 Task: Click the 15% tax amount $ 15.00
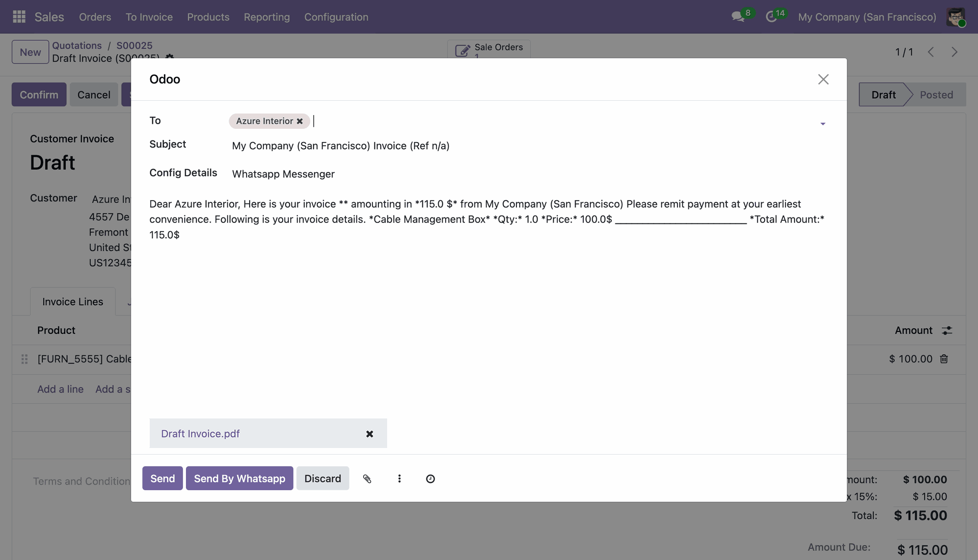pyautogui.click(x=930, y=497)
